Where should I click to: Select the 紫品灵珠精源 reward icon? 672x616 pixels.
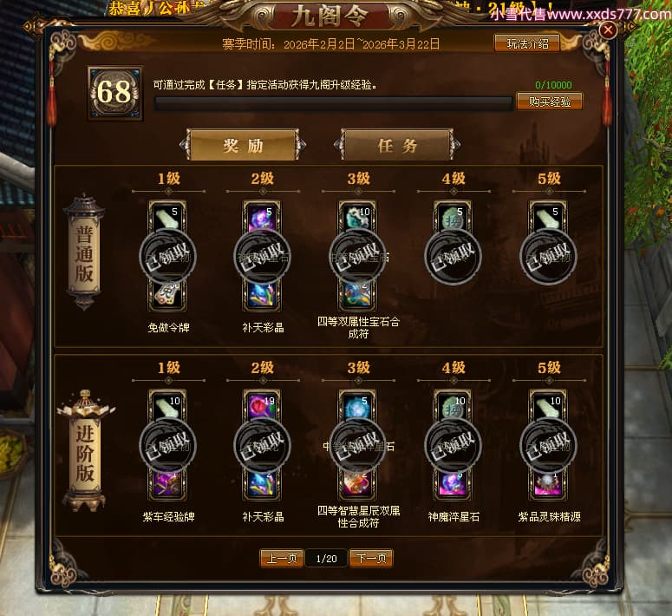[548, 485]
